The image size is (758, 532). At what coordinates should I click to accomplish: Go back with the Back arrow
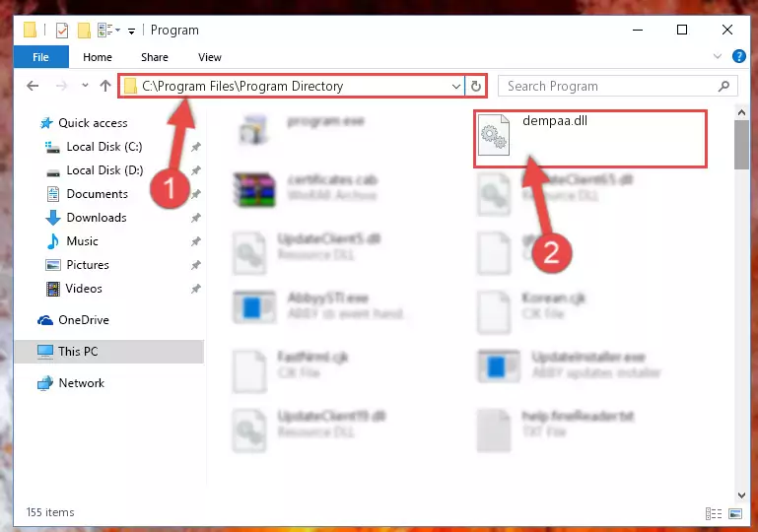click(x=33, y=86)
